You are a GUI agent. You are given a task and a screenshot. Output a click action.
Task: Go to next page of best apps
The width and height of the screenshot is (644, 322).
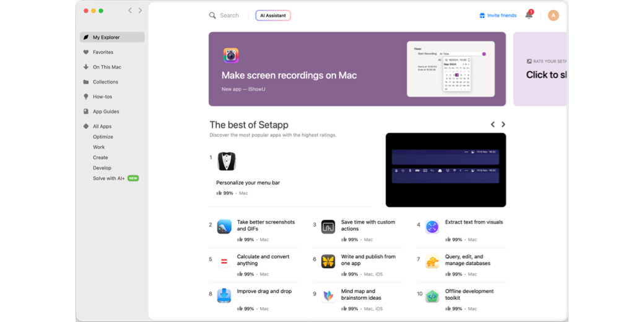pyautogui.click(x=503, y=124)
